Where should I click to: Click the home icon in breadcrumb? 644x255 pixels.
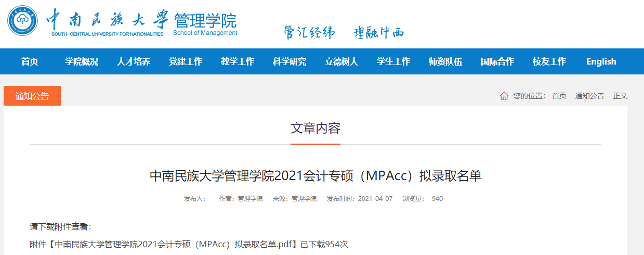pyautogui.click(x=504, y=96)
